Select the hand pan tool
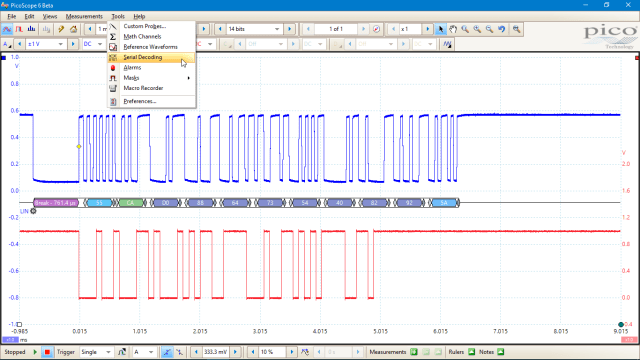This screenshot has width=640, height=360. point(453,29)
